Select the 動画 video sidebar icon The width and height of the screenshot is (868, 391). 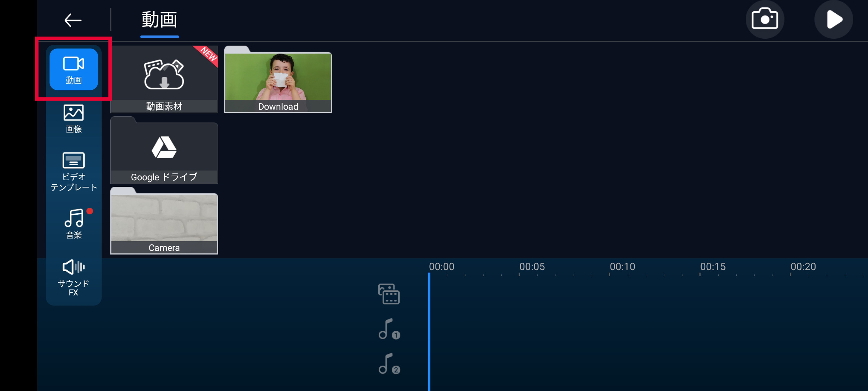point(74,69)
